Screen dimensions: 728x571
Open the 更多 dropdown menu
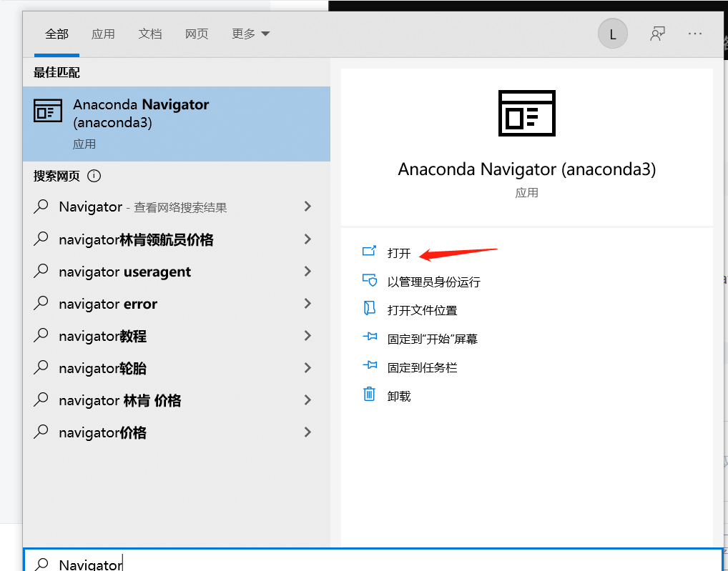click(x=251, y=34)
